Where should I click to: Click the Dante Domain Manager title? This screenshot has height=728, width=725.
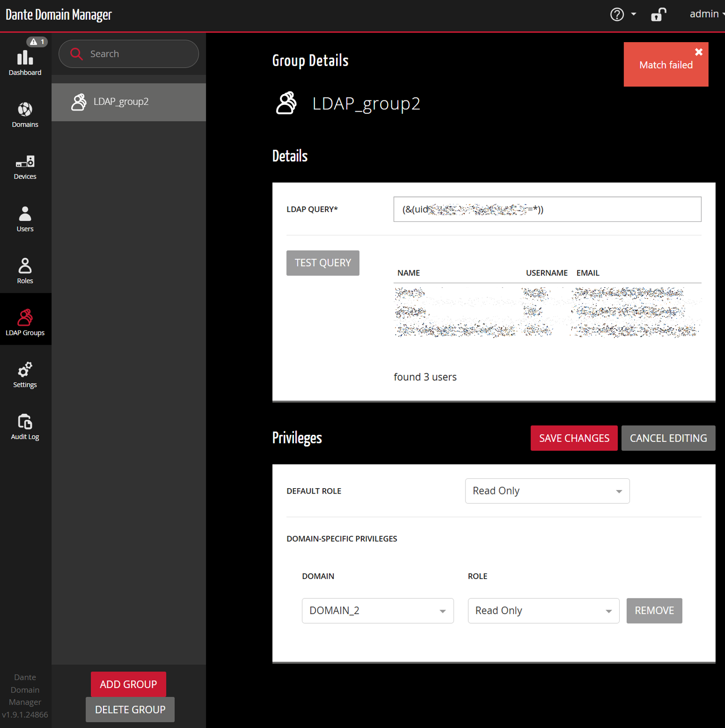(x=59, y=15)
